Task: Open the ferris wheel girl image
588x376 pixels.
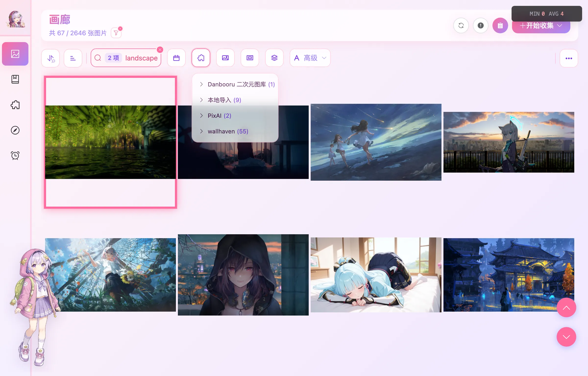Action: point(110,275)
